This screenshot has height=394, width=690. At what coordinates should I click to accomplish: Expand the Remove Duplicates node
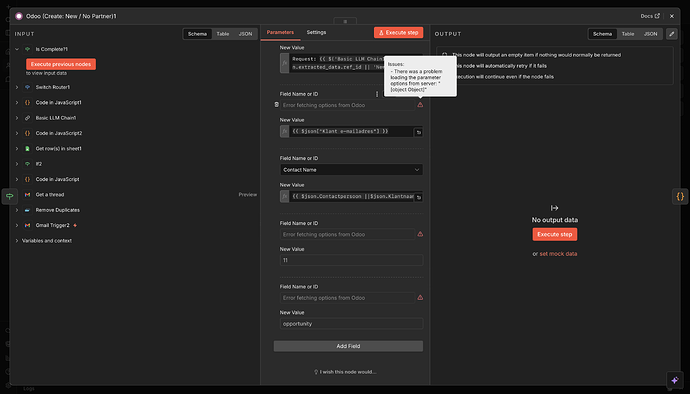[17, 210]
